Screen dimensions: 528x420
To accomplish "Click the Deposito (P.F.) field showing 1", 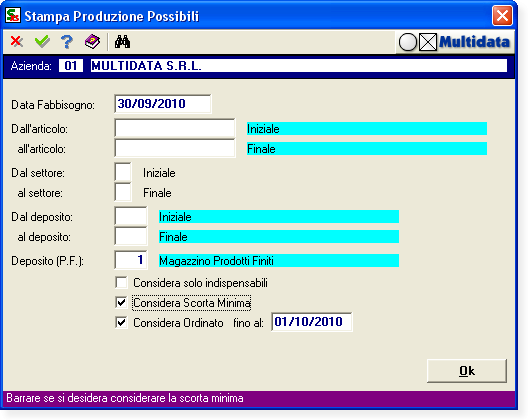I will (131, 260).
